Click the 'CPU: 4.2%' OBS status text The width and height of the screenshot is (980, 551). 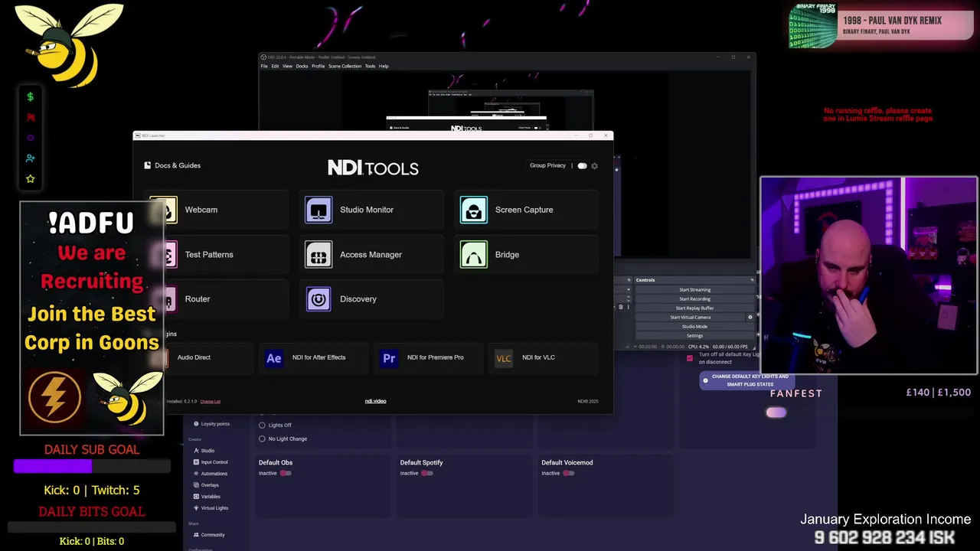(698, 347)
